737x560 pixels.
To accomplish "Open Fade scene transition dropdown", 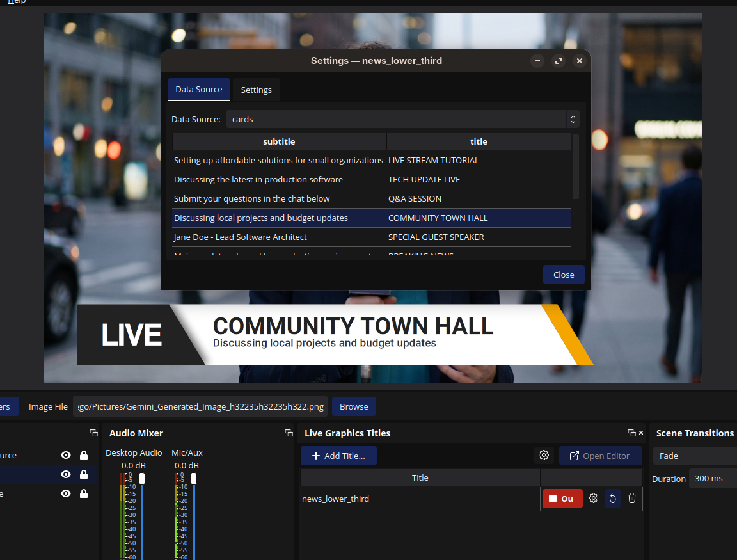I will click(695, 456).
